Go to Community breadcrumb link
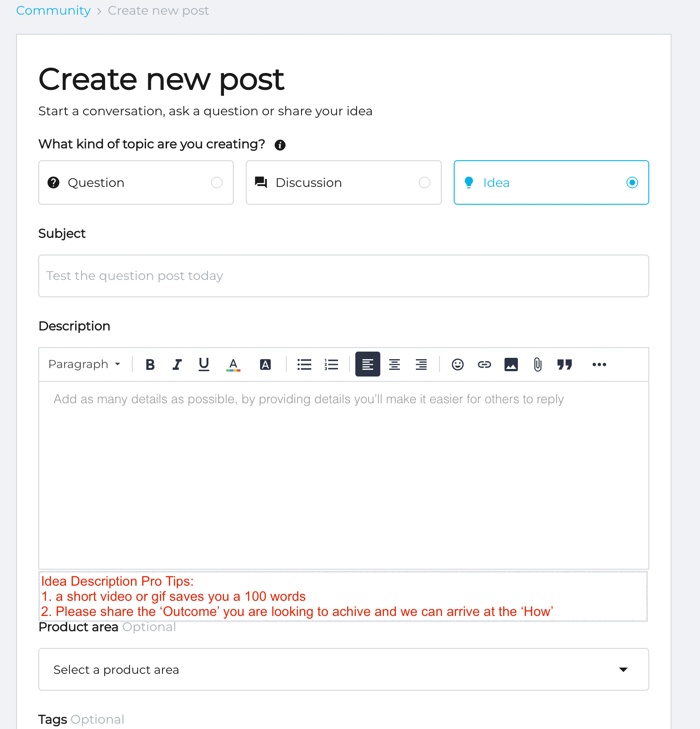The height and width of the screenshot is (729, 700). (53, 10)
